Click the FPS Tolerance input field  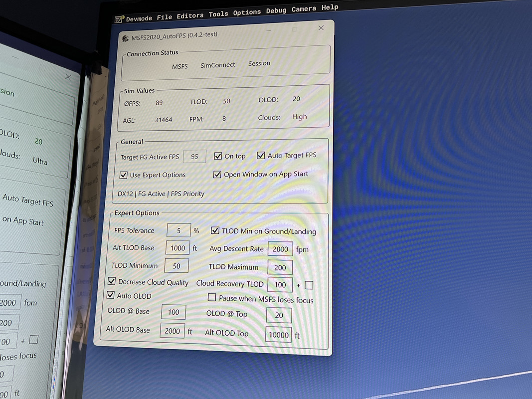click(179, 230)
